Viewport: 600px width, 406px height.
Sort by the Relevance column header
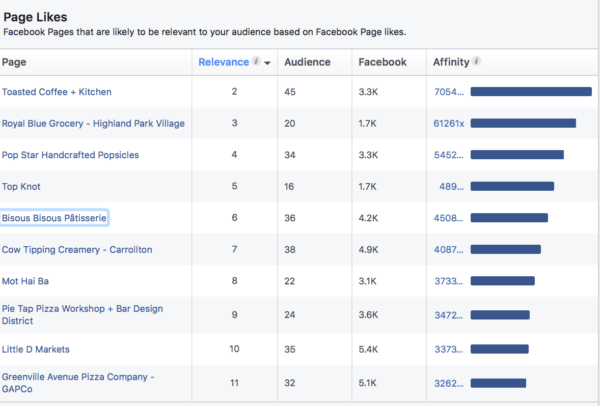click(x=223, y=62)
